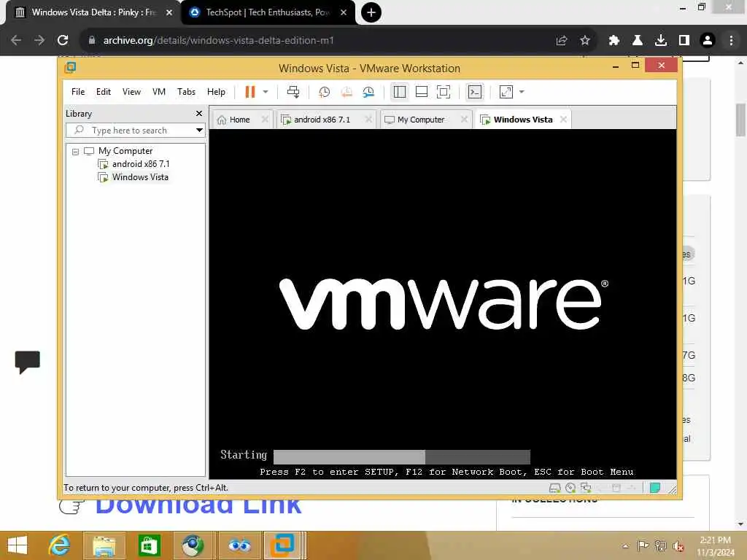Click the VMware Workstation title bar icon

(70, 68)
